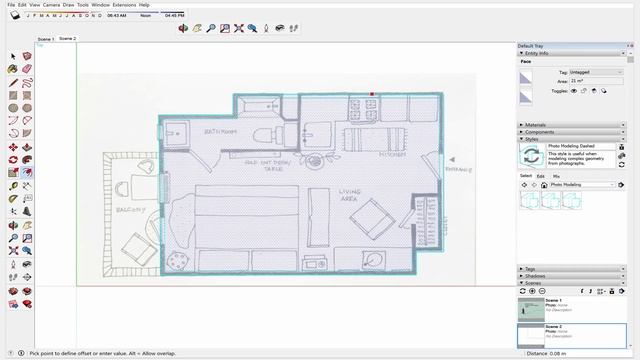This screenshot has width=640, height=360.
Task: Select the arrow Select tool
Action: [13, 56]
